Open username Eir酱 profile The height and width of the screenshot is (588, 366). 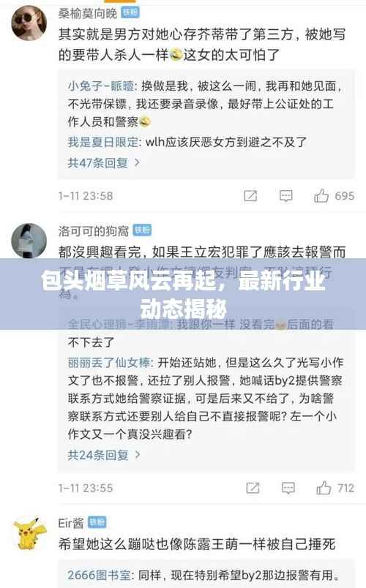(x=71, y=522)
